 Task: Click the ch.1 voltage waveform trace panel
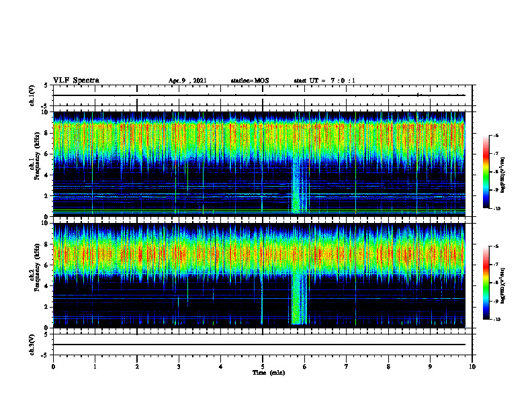(263, 95)
